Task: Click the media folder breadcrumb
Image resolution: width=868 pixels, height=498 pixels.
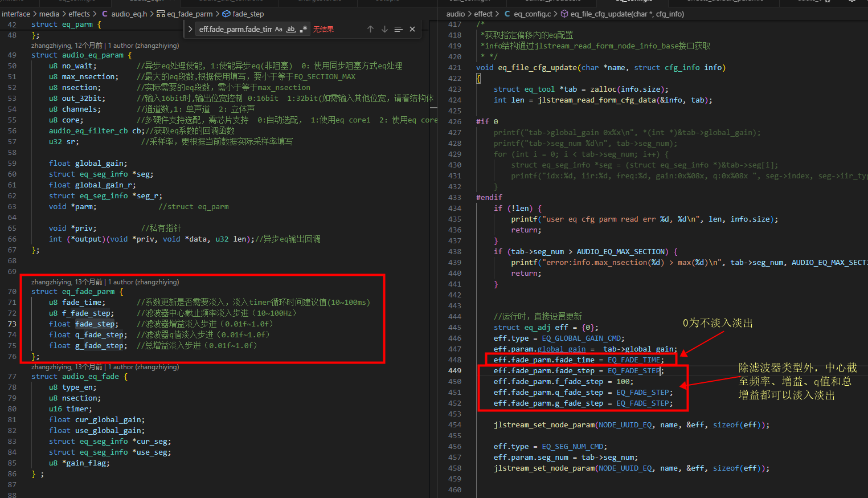Action: [x=49, y=14]
